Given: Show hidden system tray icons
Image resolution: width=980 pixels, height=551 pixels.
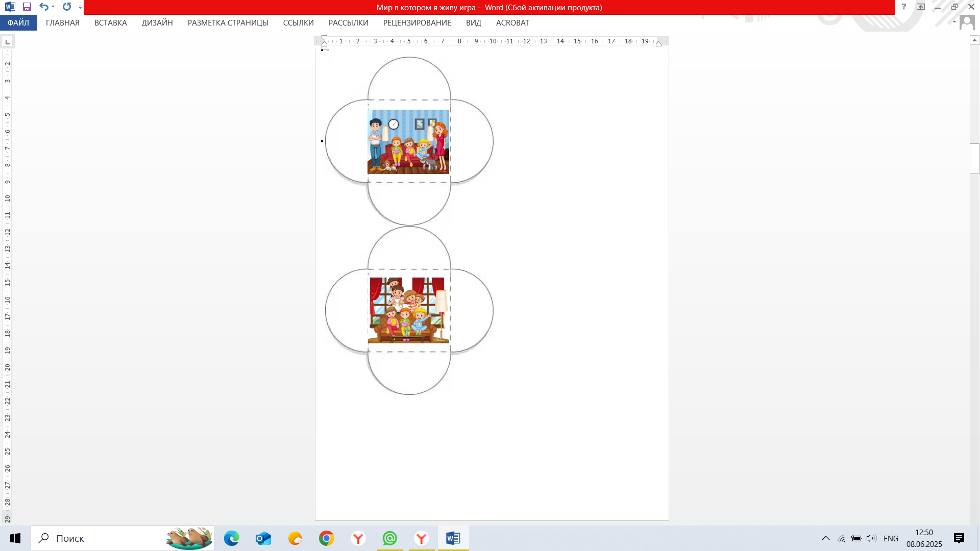Looking at the screenshot, I should [825, 538].
